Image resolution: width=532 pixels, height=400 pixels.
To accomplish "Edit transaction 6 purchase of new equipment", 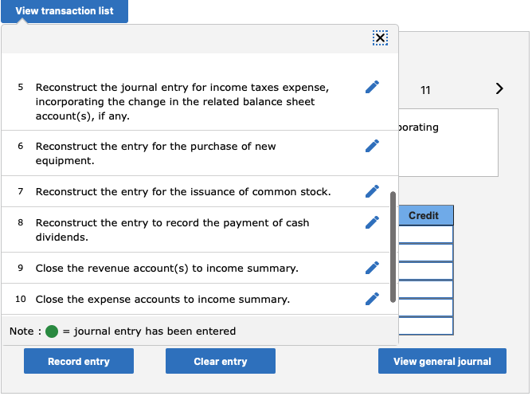I will [x=372, y=146].
